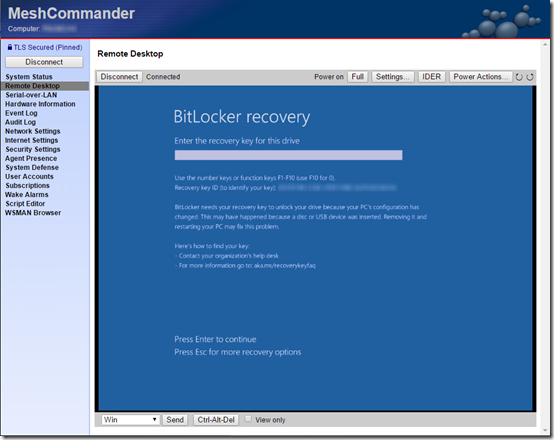The image size is (554, 440).
Task: Open Wake Alarms page
Action: coord(26,195)
